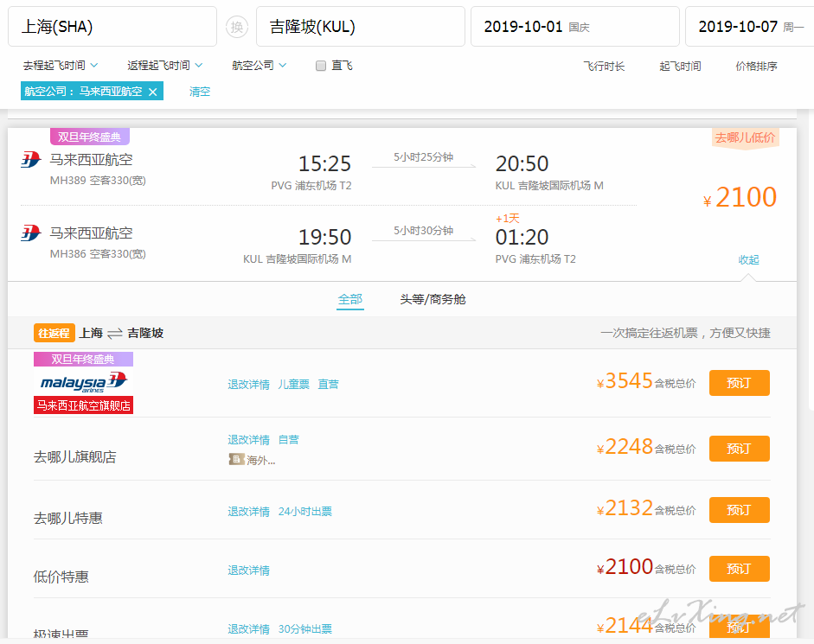
Task: Change return date 2019-10-07
Action: tap(750, 27)
